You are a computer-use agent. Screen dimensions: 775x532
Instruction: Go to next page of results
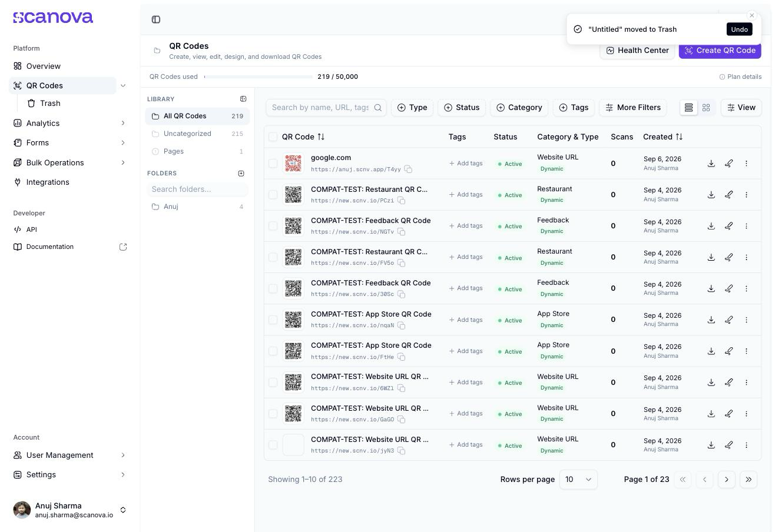[x=727, y=480]
